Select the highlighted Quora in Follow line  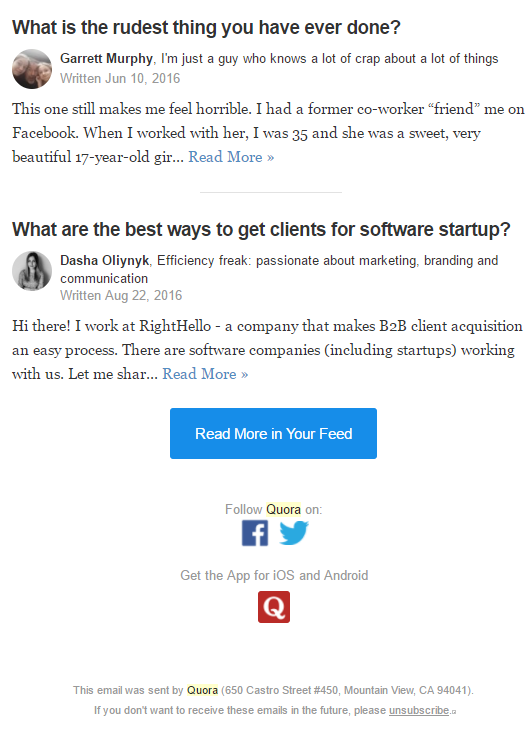pos(283,509)
